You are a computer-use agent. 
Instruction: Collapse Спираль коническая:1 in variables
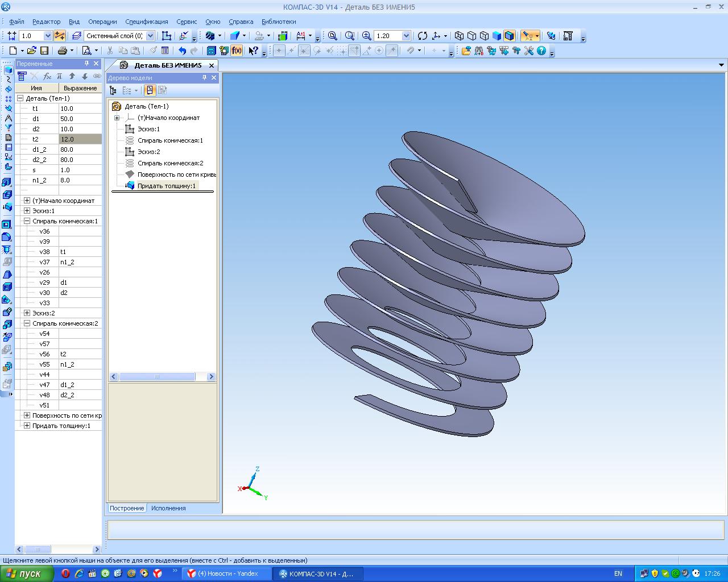point(27,221)
